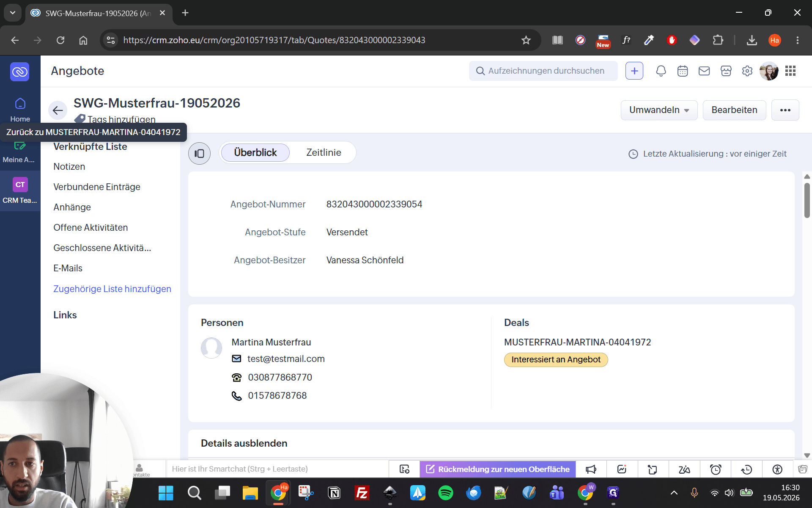The height and width of the screenshot is (508, 812).
Task: Open recent items history icon
Action: coord(746,469)
